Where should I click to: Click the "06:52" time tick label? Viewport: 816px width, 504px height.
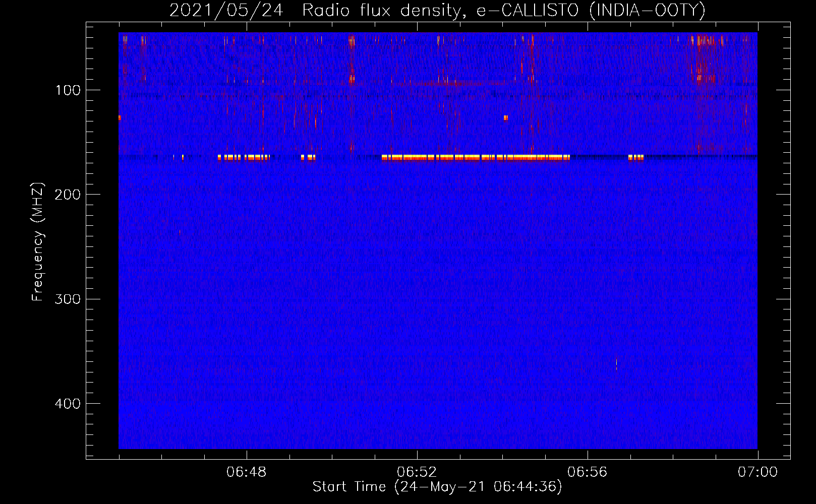tap(417, 472)
